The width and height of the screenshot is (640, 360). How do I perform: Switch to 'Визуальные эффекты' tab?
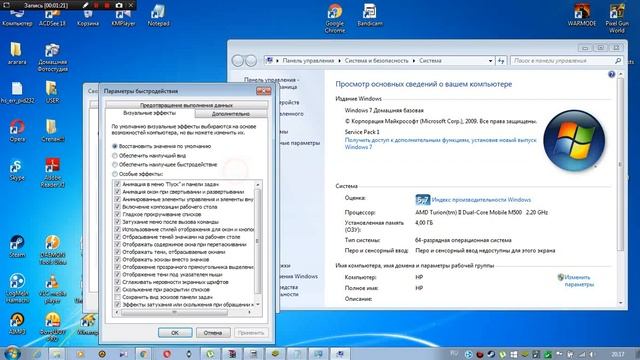[150, 113]
